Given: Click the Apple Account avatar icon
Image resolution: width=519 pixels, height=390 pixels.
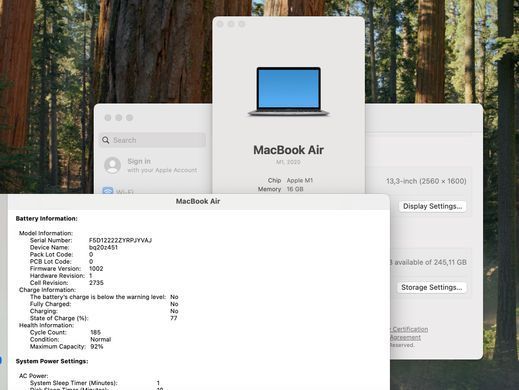Looking at the screenshot, I should pyautogui.click(x=112, y=165).
